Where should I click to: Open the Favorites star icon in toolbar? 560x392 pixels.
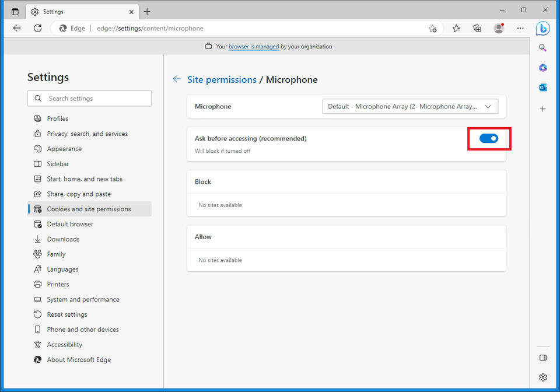[x=456, y=28]
